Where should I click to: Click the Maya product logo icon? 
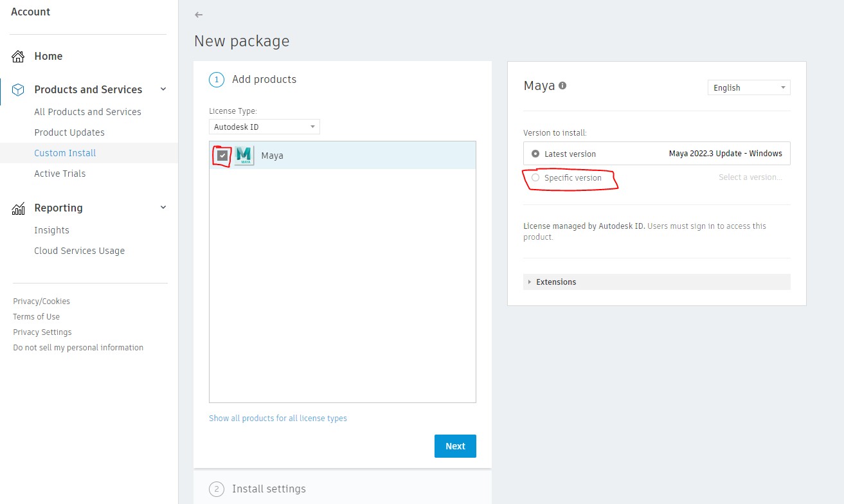[x=244, y=156]
